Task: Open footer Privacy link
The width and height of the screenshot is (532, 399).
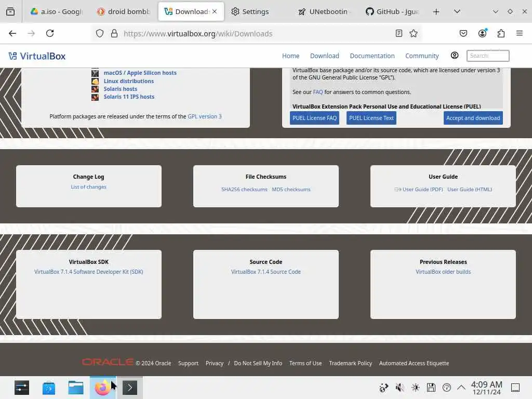Action: pyautogui.click(x=215, y=363)
